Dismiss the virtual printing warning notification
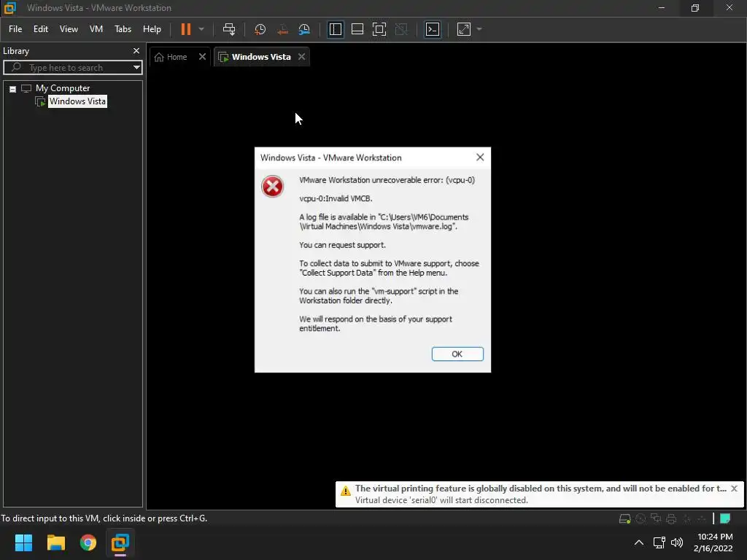747x560 pixels. click(x=734, y=489)
